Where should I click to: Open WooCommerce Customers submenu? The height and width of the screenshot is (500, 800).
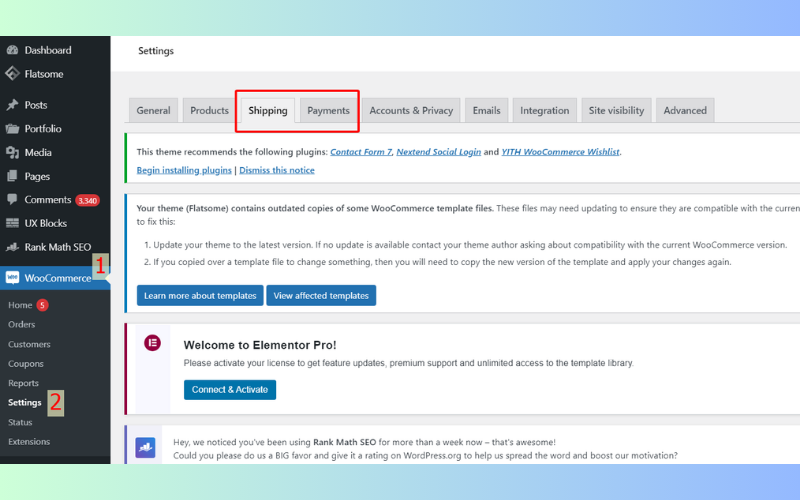click(29, 344)
